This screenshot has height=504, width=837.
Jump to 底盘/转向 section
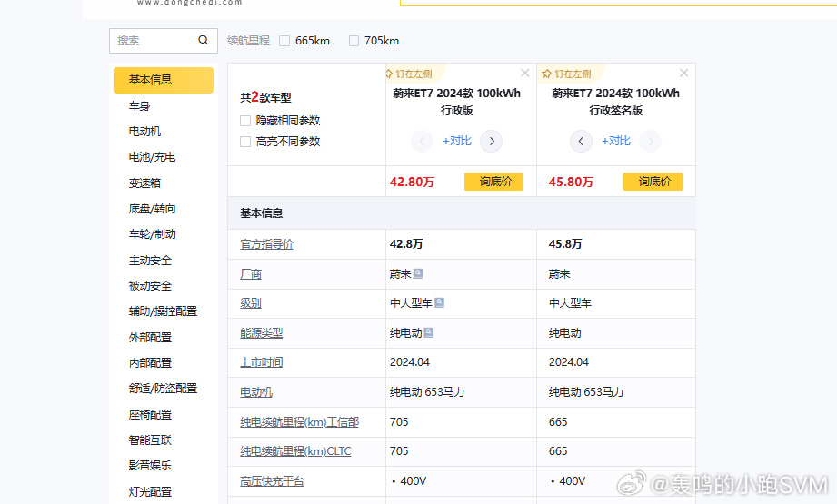tap(152, 209)
